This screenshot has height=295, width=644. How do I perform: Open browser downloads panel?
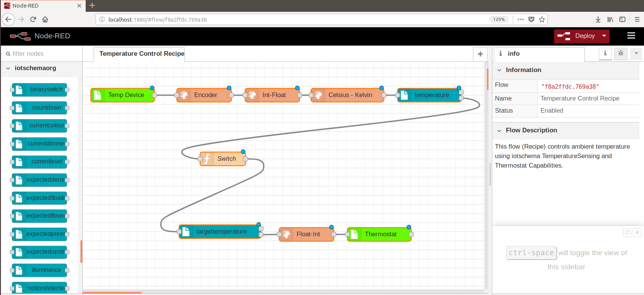tap(598, 19)
